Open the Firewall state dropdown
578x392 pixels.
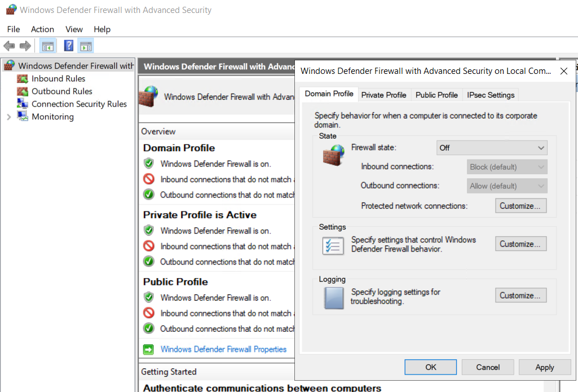pyautogui.click(x=492, y=148)
